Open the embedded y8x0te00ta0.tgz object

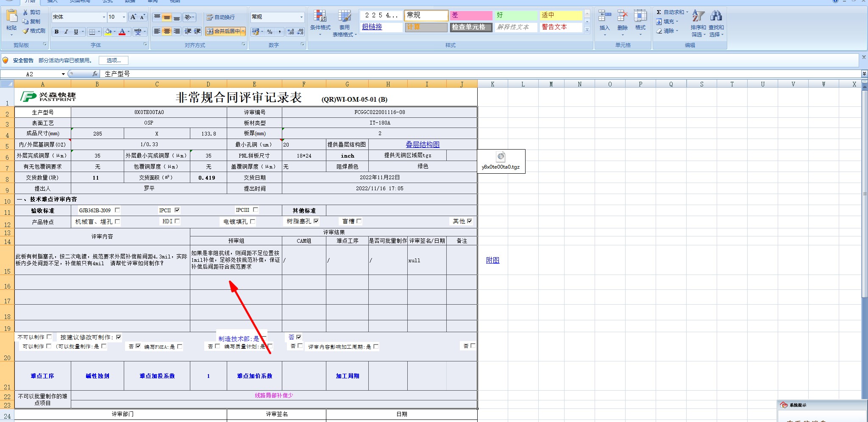501,161
